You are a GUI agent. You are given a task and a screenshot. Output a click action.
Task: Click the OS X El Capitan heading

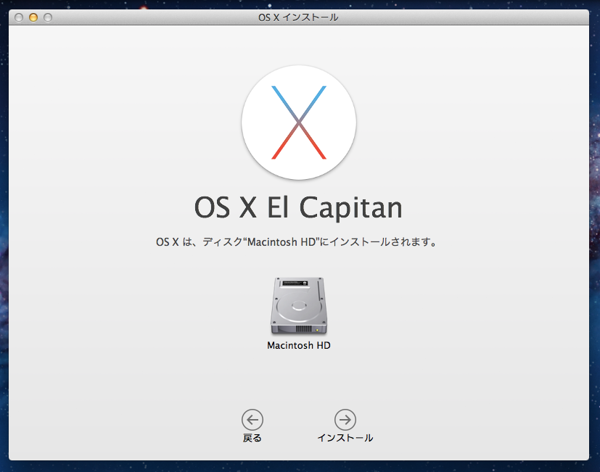[298, 208]
